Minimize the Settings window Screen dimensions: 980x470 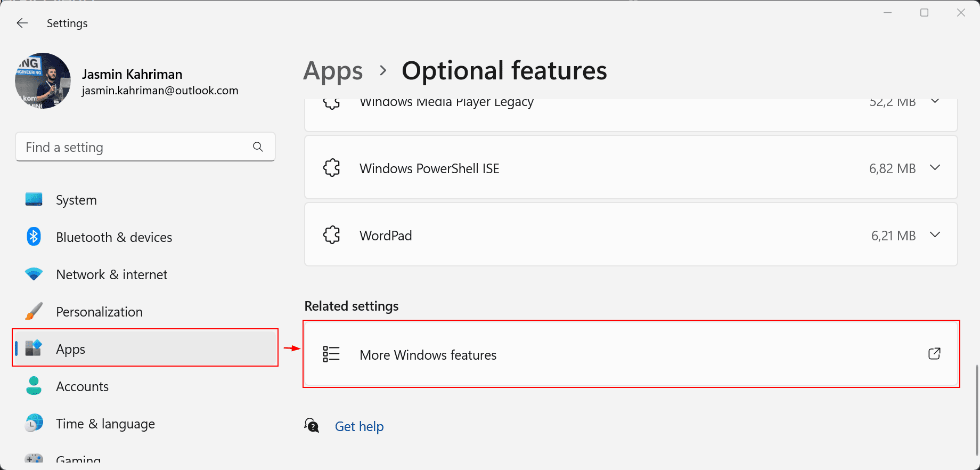[x=887, y=13]
